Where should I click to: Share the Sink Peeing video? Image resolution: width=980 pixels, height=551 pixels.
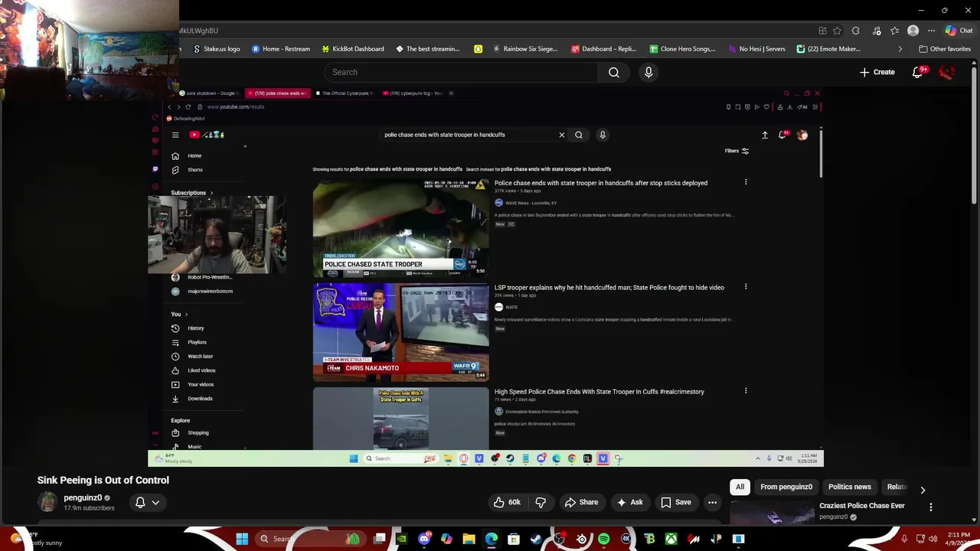coord(581,502)
